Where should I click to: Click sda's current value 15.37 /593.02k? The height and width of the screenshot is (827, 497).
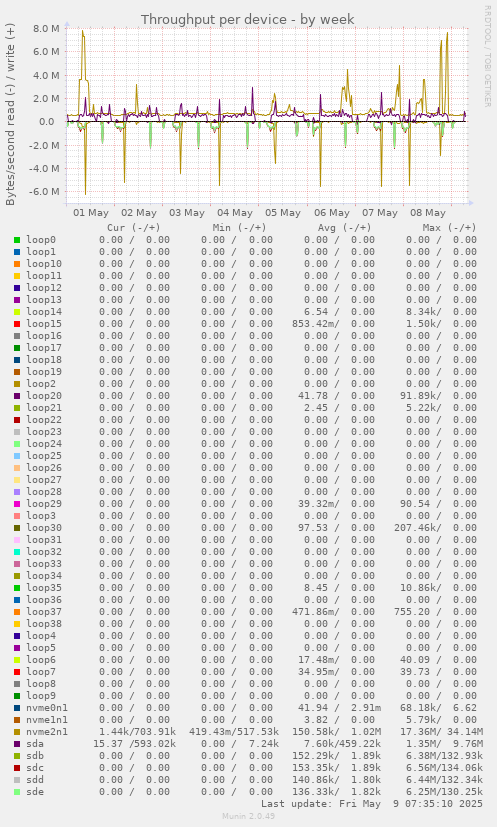(x=135, y=744)
